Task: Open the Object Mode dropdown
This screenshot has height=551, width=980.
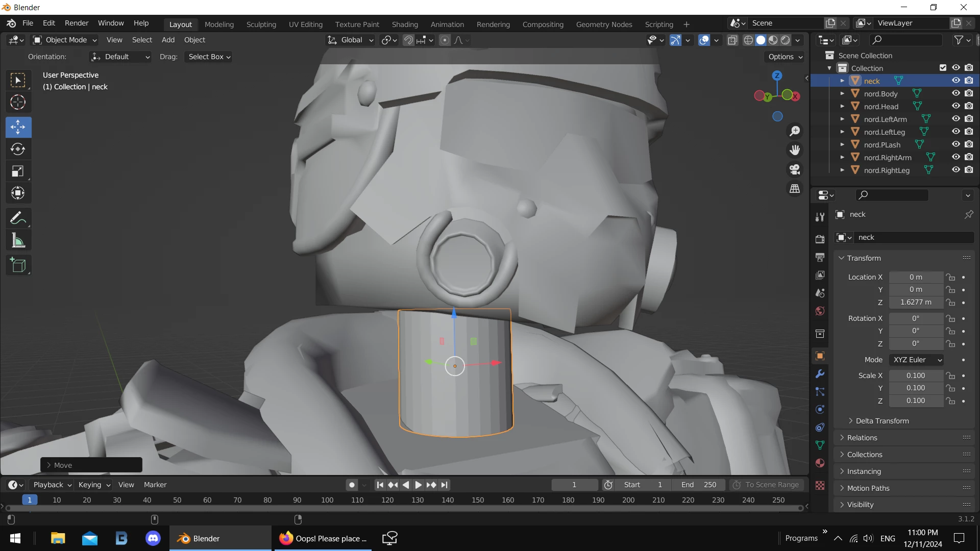Action: (65, 40)
